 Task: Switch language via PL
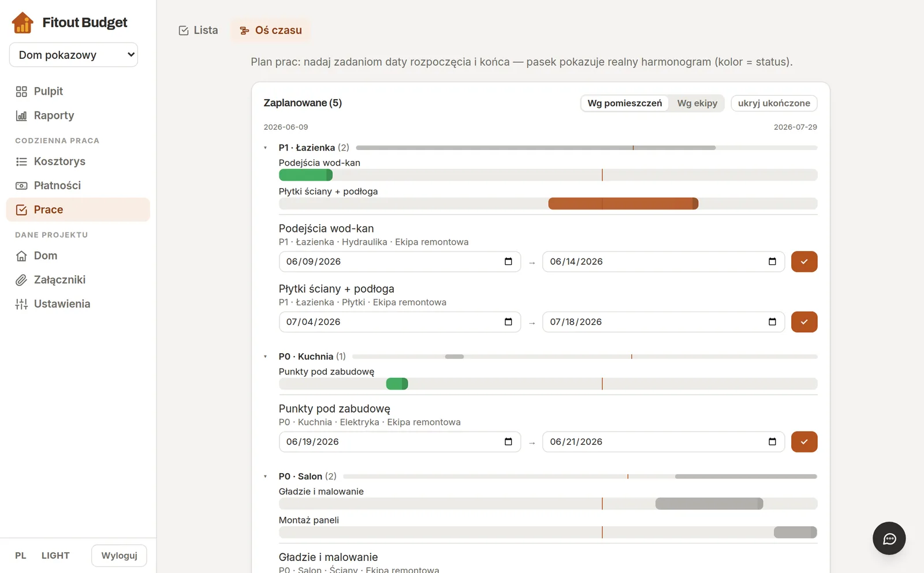pyautogui.click(x=21, y=556)
